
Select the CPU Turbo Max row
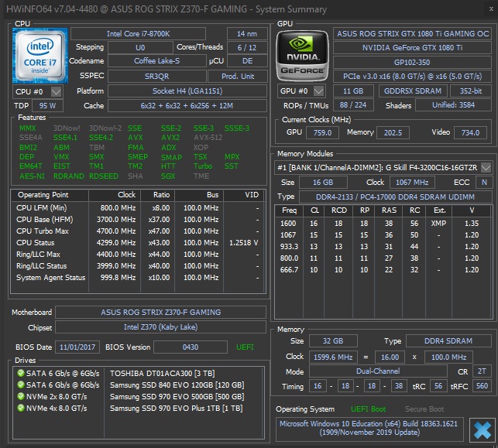click(138, 231)
